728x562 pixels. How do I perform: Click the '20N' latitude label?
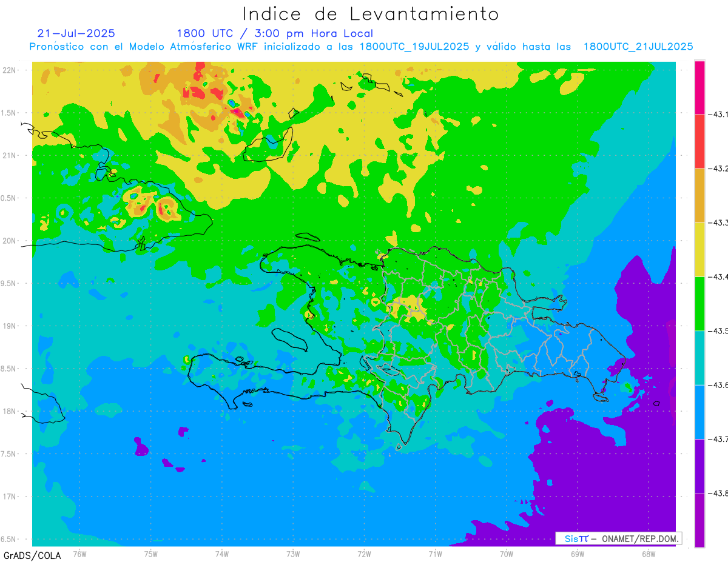point(10,241)
